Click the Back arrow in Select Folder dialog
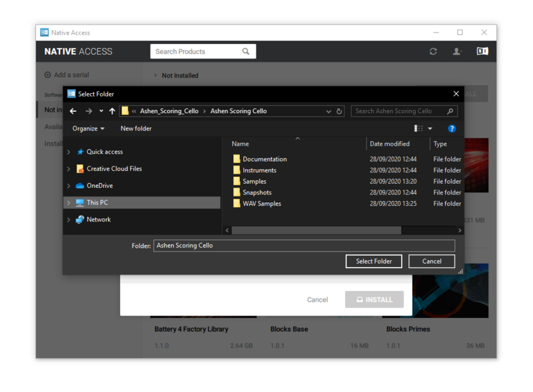The width and height of the screenshot is (533, 392). [73, 111]
